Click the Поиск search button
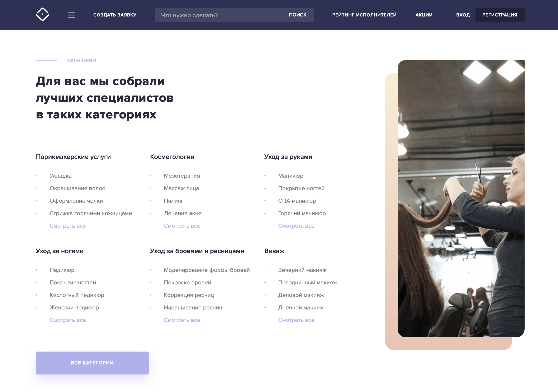The width and height of the screenshot is (558, 392). pos(298,15)
